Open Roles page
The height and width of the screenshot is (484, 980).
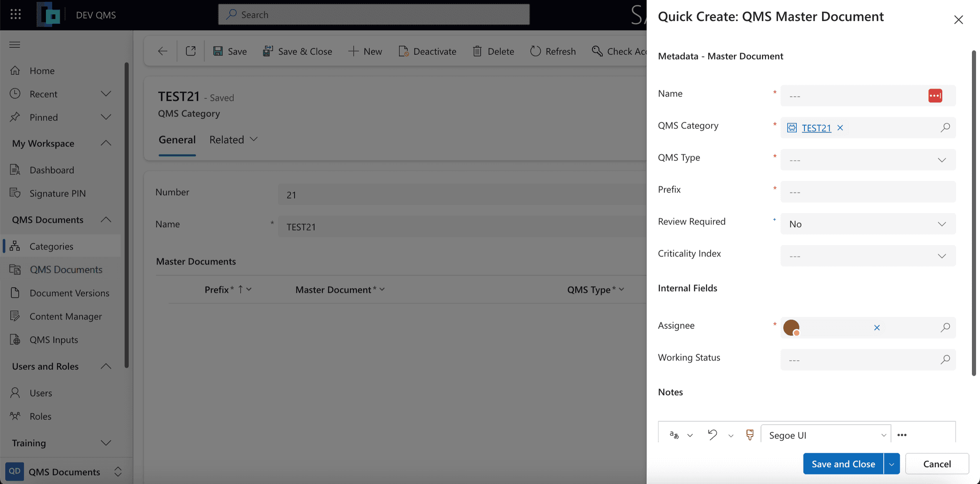click(60, 416)
